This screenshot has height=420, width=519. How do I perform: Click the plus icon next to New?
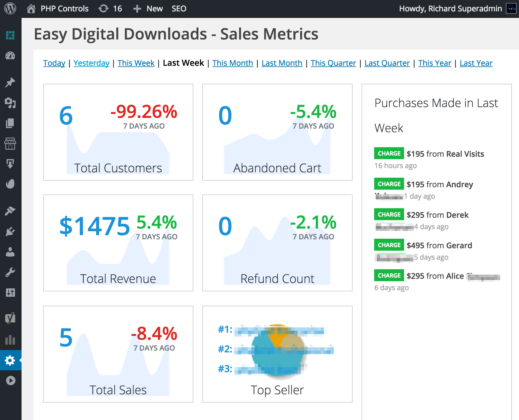point(137,9)
